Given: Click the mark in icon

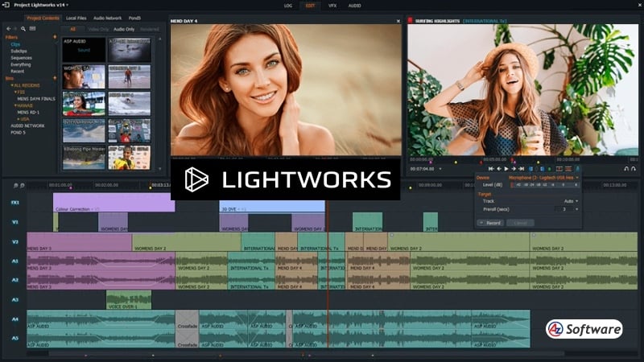Looking at the screenshot, I should 531,169.
